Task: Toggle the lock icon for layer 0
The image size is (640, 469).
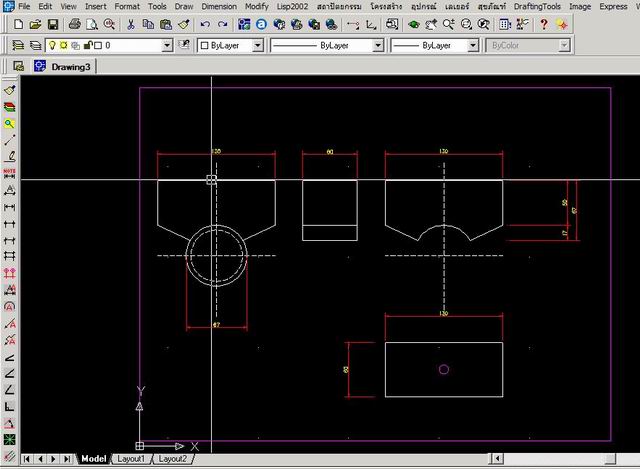Action: pos(88,46)
